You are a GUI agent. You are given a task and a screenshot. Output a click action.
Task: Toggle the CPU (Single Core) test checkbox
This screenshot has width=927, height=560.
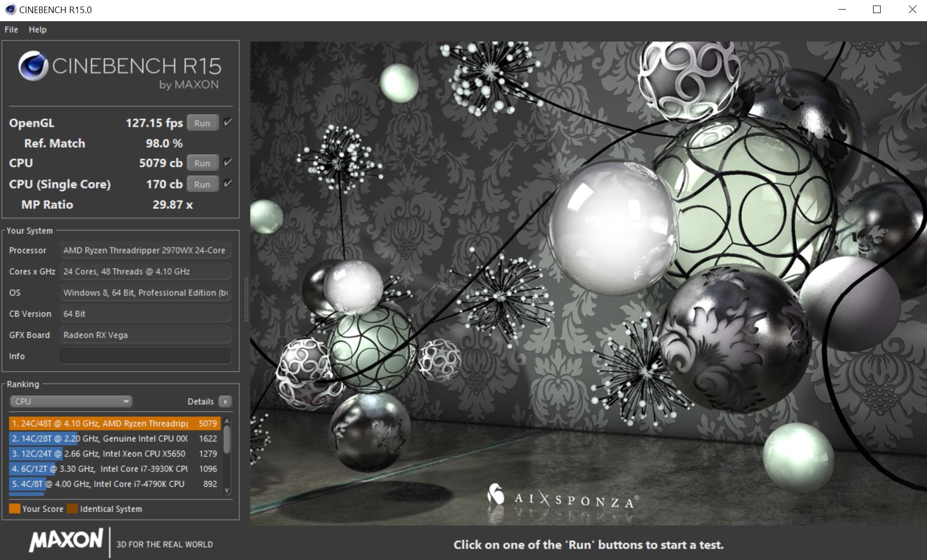pyautogui.click(x=228, y=183)
